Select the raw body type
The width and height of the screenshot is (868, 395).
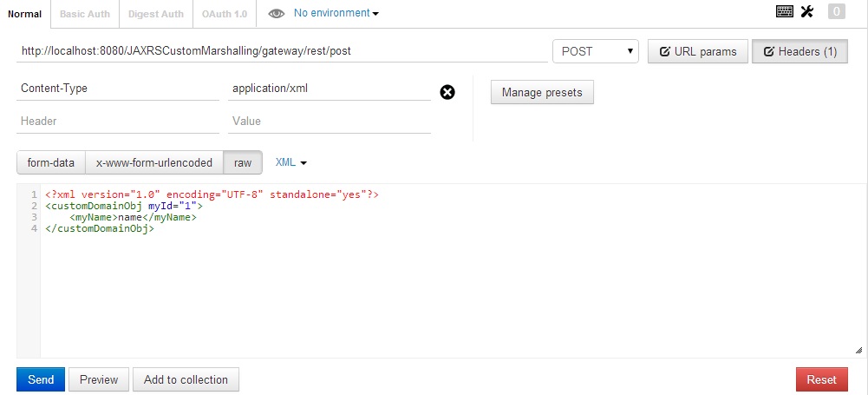point(243,162)
